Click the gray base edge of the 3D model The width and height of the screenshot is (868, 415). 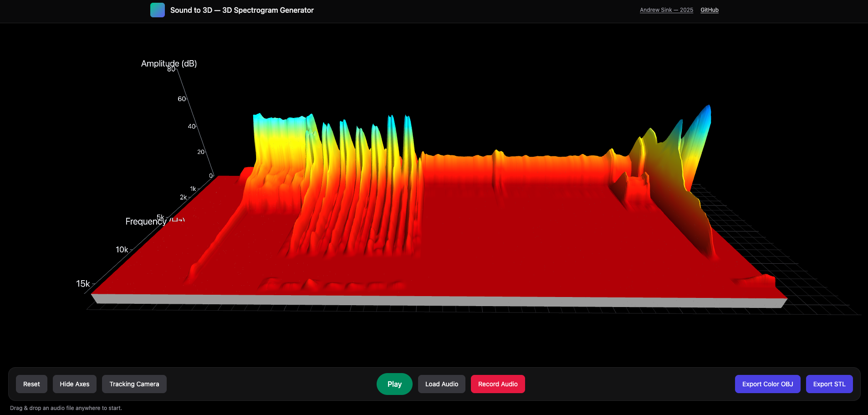[x=437, y=301]
